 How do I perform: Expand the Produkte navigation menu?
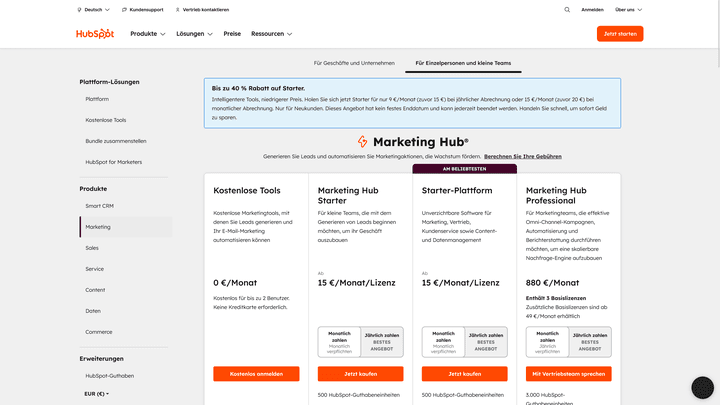point(147,34)
